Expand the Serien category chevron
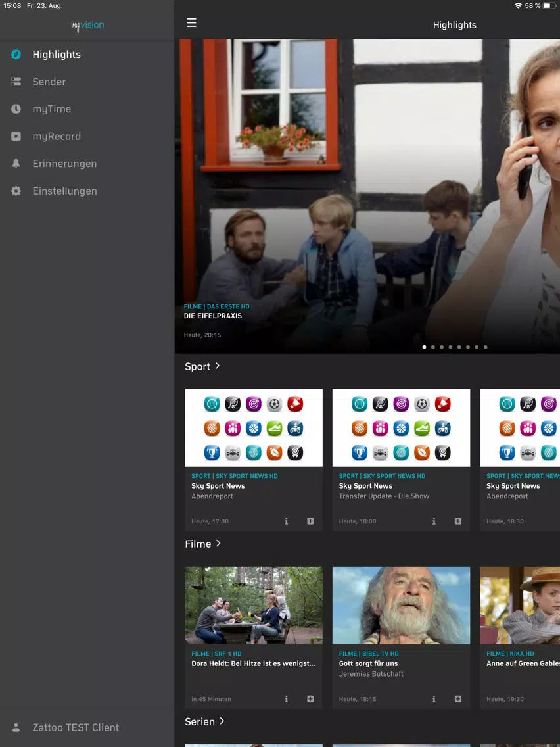 (x=222, y=721)
